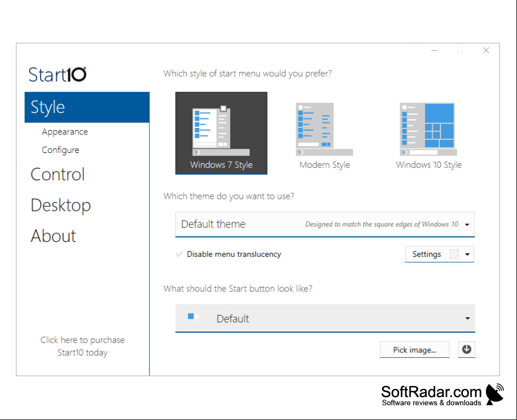
Task: Click the texture swatch in Settings button
Action: pos(454,254)
